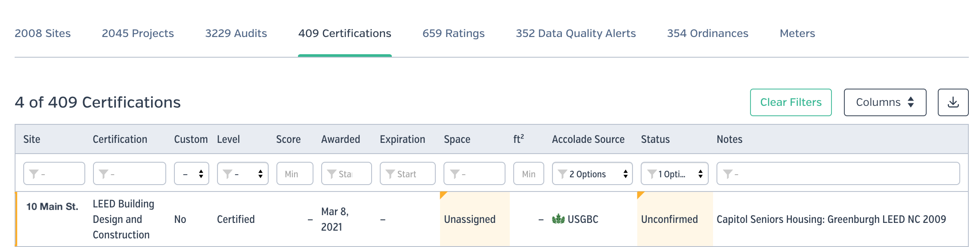Click the Score Min input field
The width and height of the screenshot is (980, 247).
click(295, 173)
